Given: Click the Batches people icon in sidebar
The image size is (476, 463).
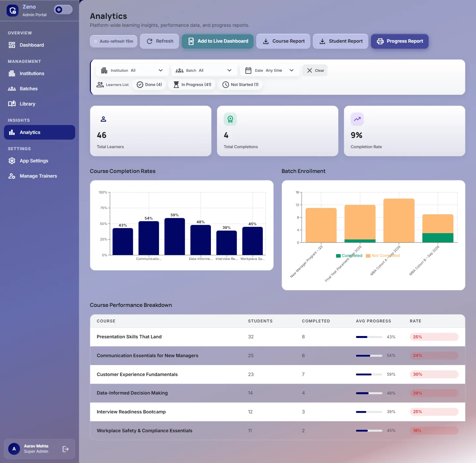Looking at the screenshot, I should click(x=12, y=89).
